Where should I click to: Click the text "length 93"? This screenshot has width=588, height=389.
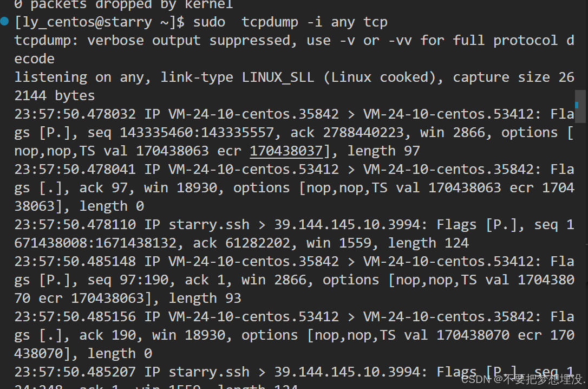pyautogui.click(x=205, y=298)
